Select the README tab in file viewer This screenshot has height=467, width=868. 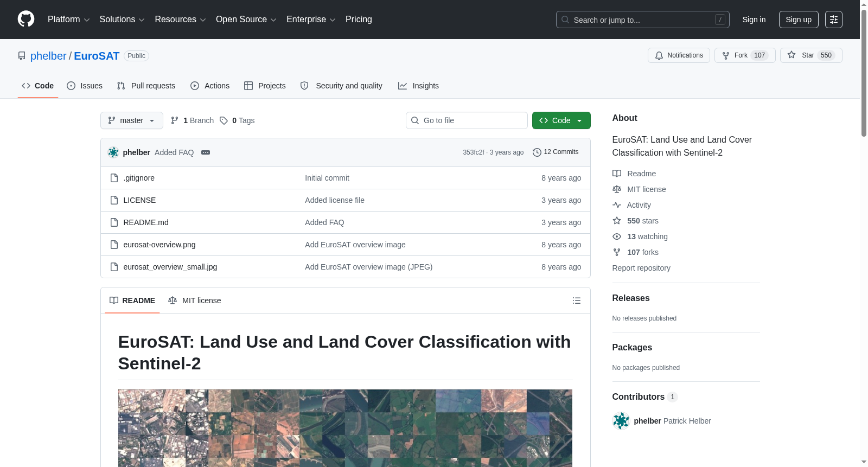(x=132, y=300)
